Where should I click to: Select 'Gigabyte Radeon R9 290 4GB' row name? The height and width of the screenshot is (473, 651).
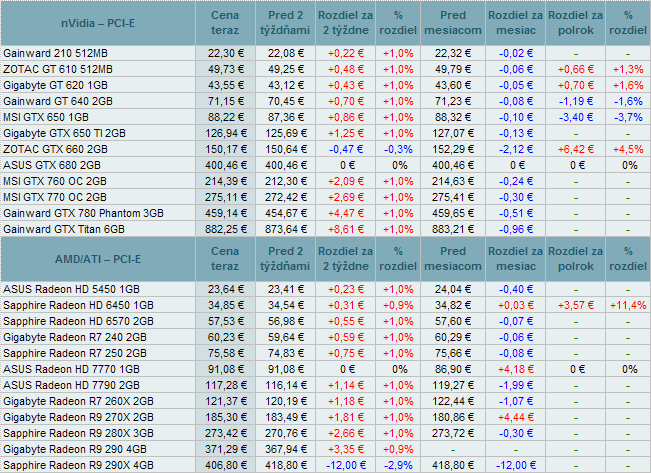75,449
